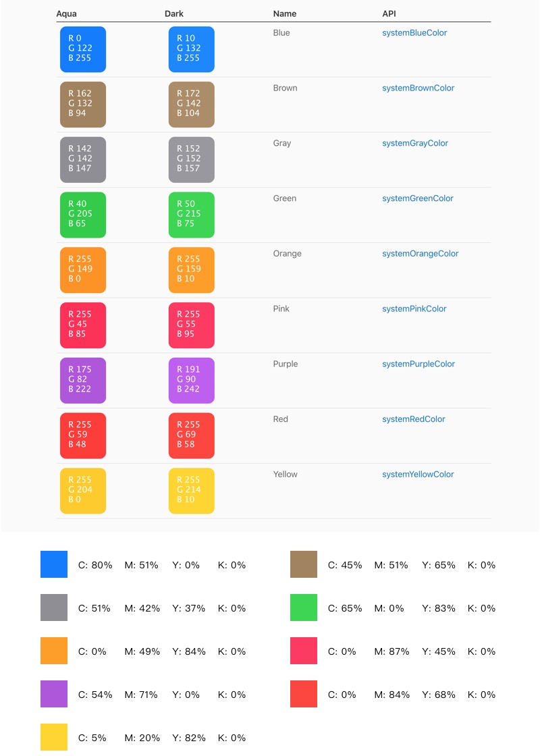This screenshot has width=540, height=756.
Task: Open the systemBrownColor API link
Action: click(418, 88)
